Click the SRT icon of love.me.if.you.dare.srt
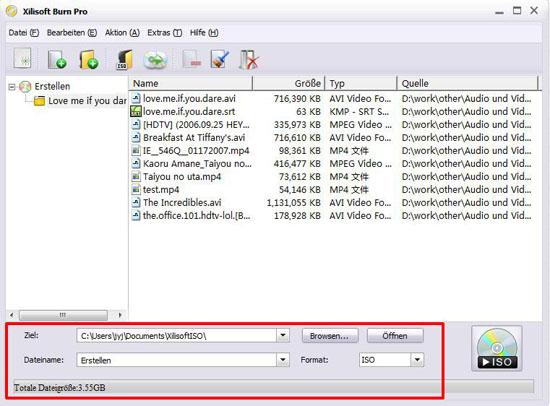Screen dimensions: 550x406 [x=136, y=111]
